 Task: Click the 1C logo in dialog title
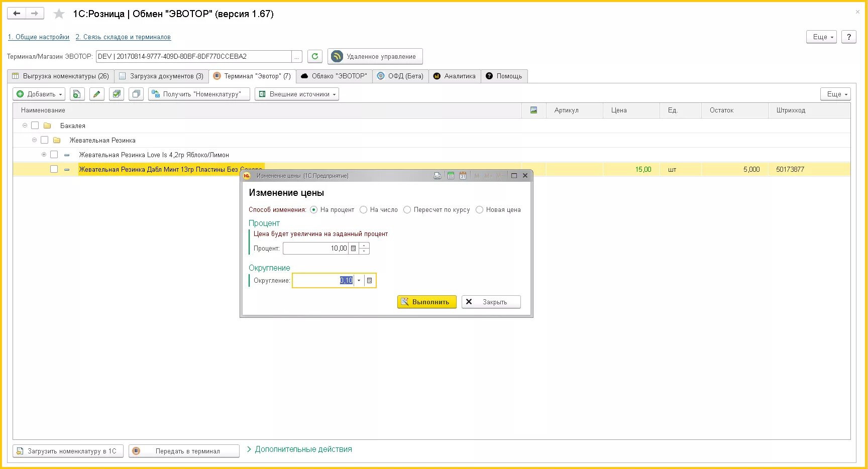(247, 176)
